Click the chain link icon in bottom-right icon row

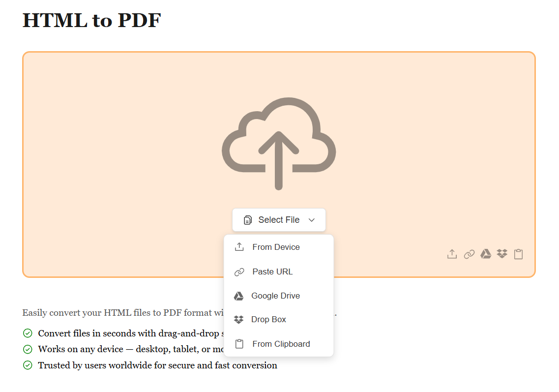click(x=469, y=254)
